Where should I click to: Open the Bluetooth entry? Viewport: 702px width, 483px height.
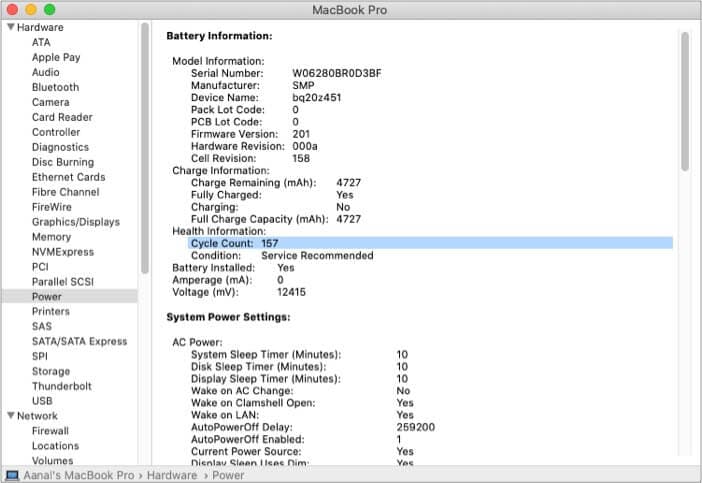[x=56, y=87]
